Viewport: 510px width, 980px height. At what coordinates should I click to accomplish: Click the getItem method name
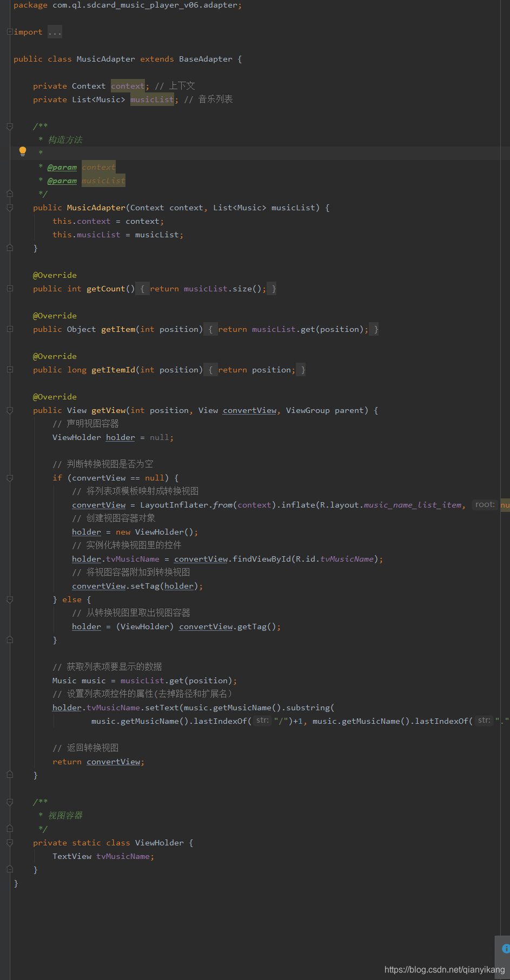[118, 329]
